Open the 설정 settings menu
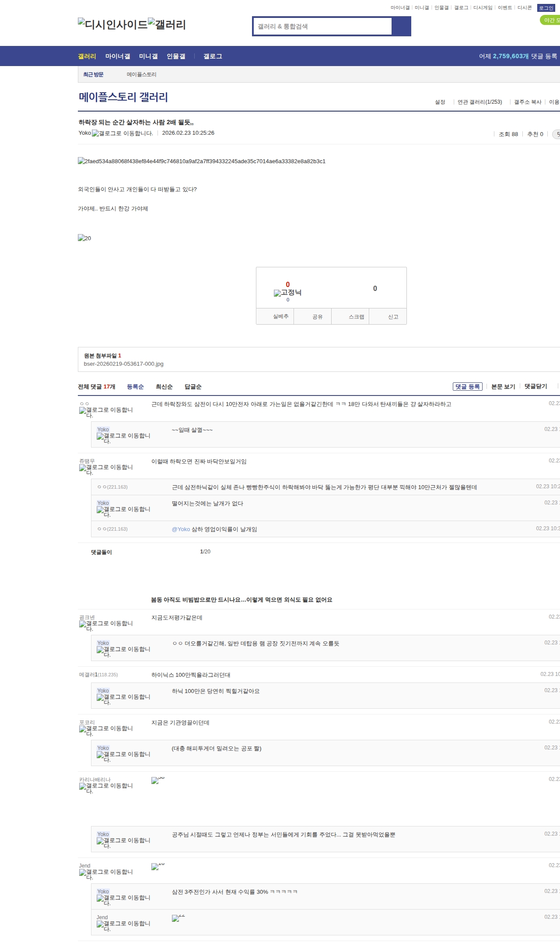 pos(440,102)
